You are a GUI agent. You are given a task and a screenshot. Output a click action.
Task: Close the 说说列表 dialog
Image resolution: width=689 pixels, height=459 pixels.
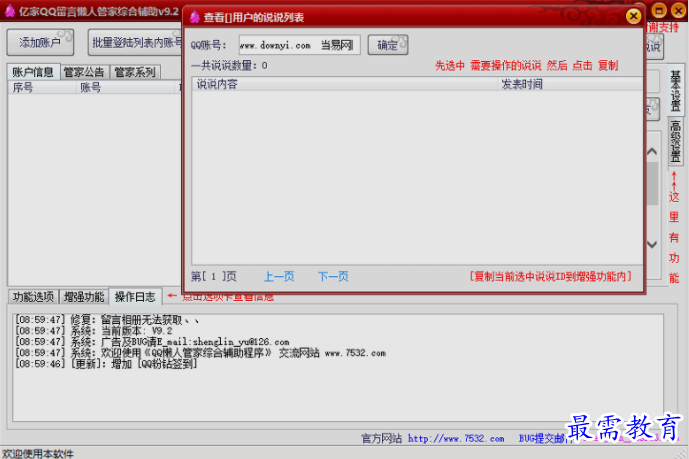point(633,17)
